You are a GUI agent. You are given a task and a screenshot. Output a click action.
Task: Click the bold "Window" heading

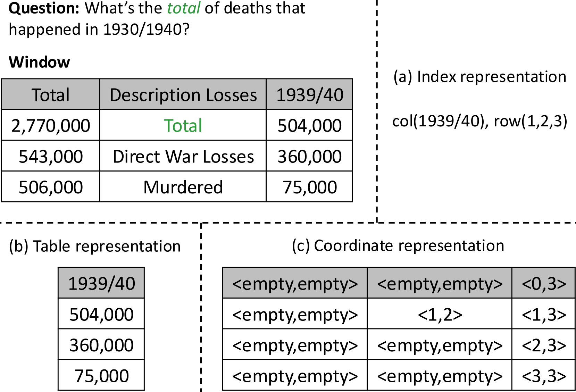point(39,62)
